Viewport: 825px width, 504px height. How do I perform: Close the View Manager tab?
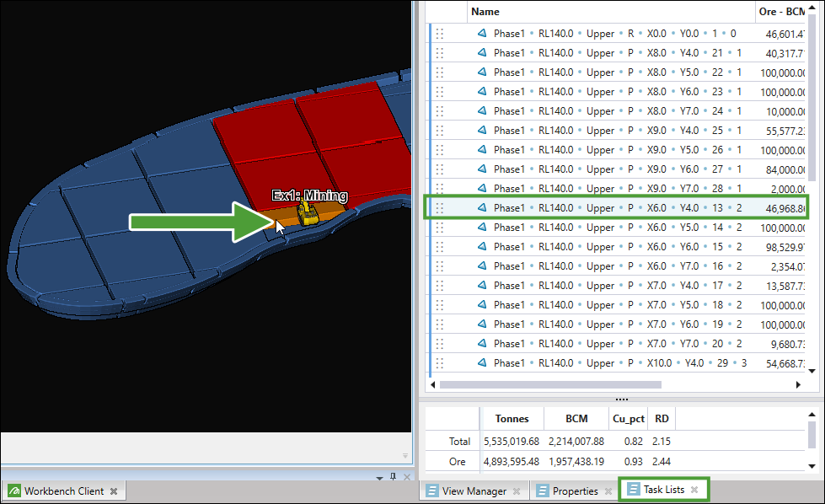pyautogui.click(x=517, y=491)
